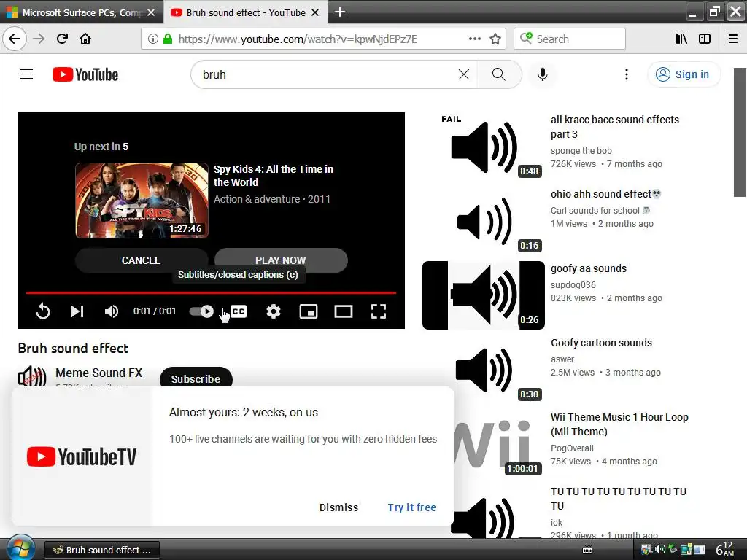Replay the video
Viewport: 747px width, 560px height.
(43, 311)
